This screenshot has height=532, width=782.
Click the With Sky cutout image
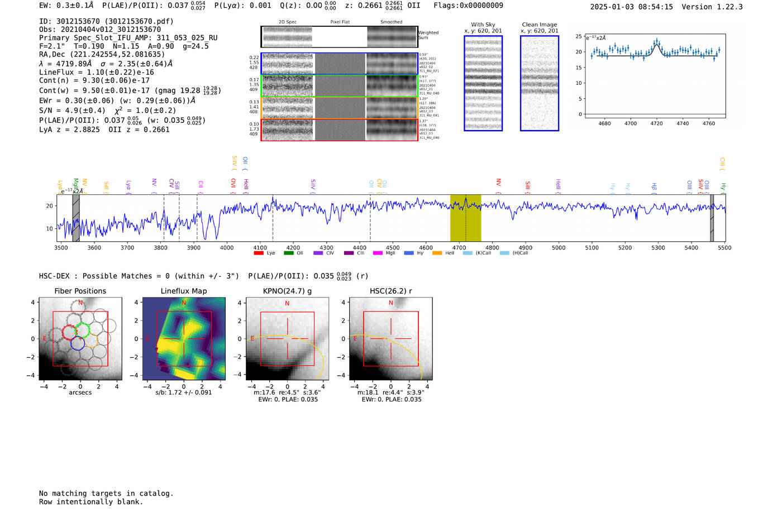click(x=483, y=83)
